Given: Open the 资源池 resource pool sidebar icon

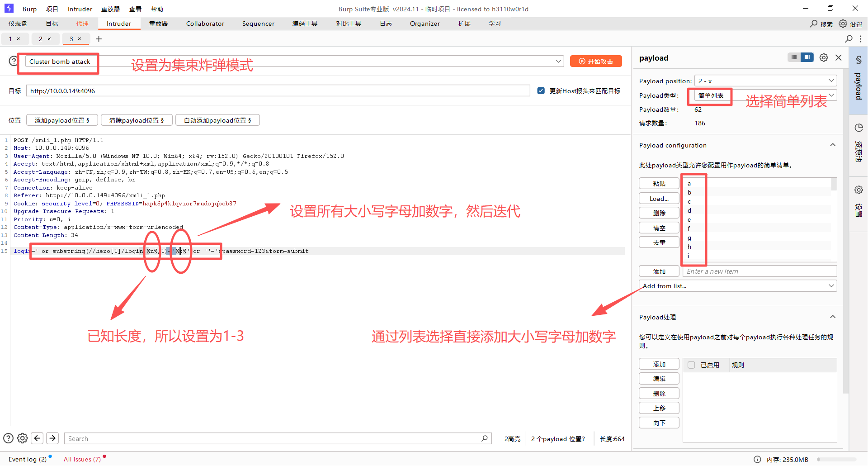Looking at the screenshot, I should 859,128.
